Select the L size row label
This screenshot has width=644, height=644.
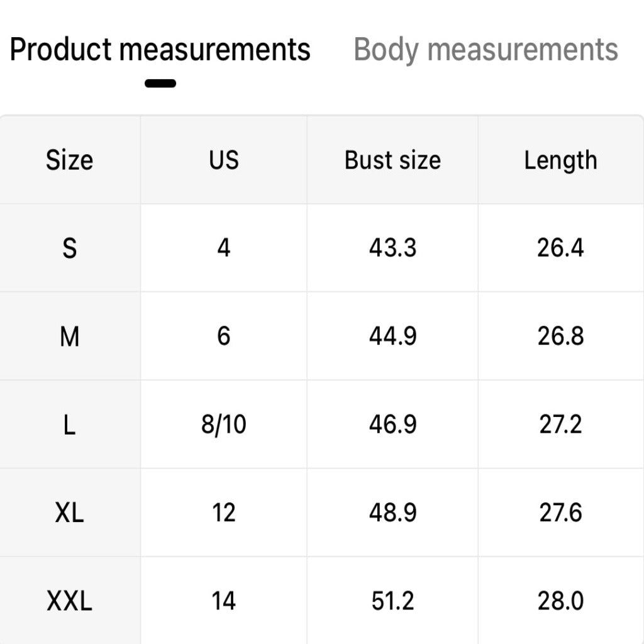click(69, 425)
